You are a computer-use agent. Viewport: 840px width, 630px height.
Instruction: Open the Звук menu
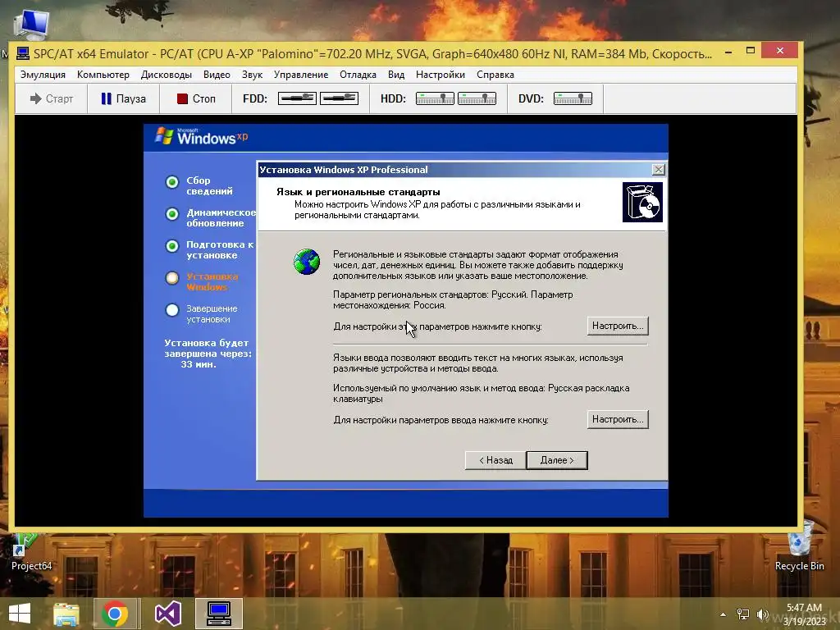252,75
